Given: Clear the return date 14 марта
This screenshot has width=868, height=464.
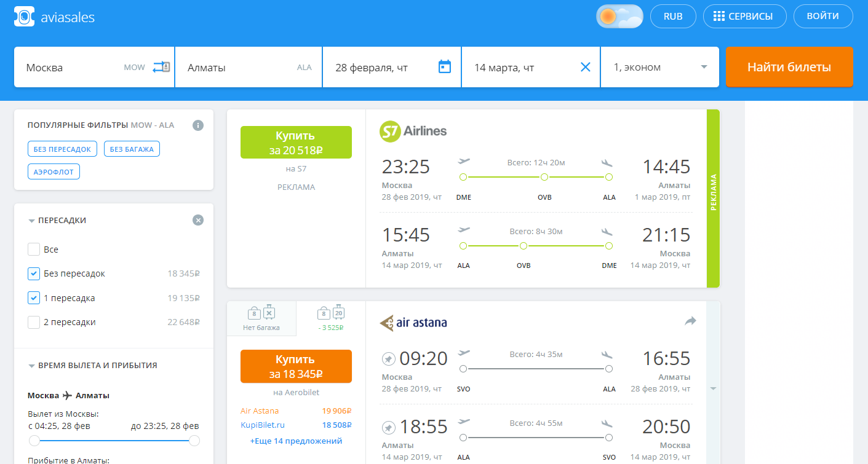Looking at the screenshot, I should (585, 67).
